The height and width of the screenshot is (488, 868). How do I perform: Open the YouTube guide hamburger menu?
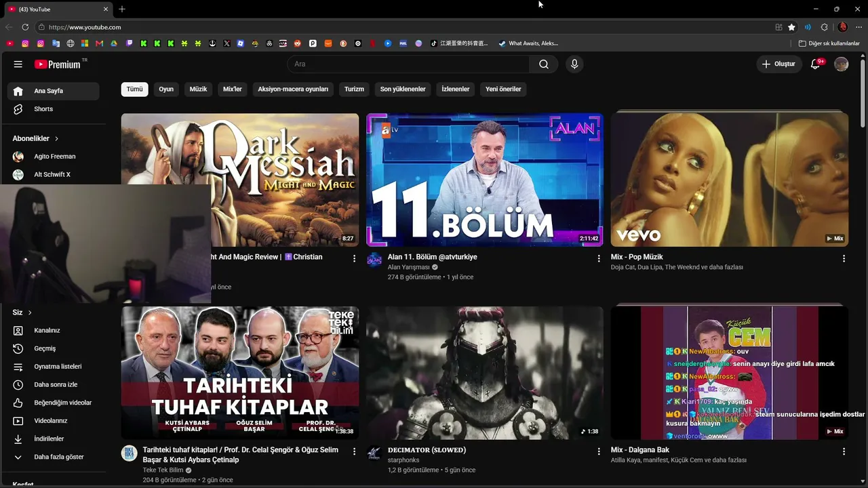click(x=18, y=64)
